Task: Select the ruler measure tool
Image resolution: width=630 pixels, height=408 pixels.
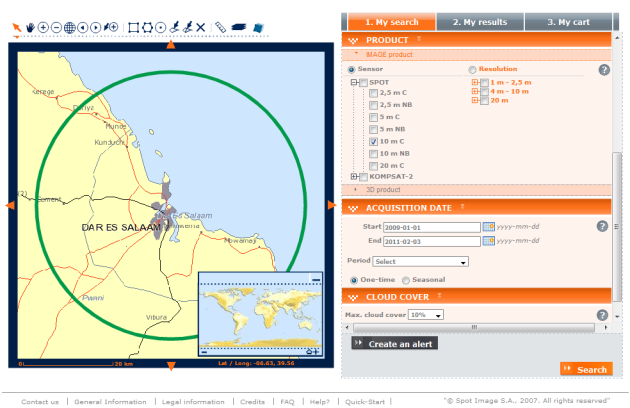Action: click(x=220, y=27)
